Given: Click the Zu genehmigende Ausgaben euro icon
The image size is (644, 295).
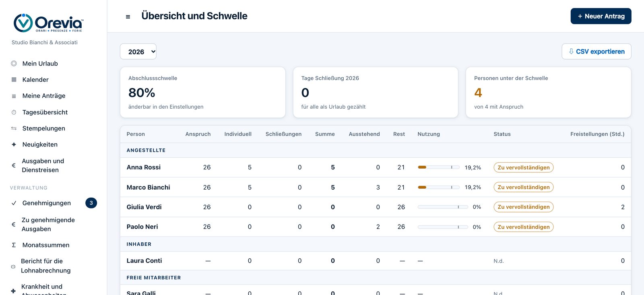Looking at the screenshot, I should 14,225.
